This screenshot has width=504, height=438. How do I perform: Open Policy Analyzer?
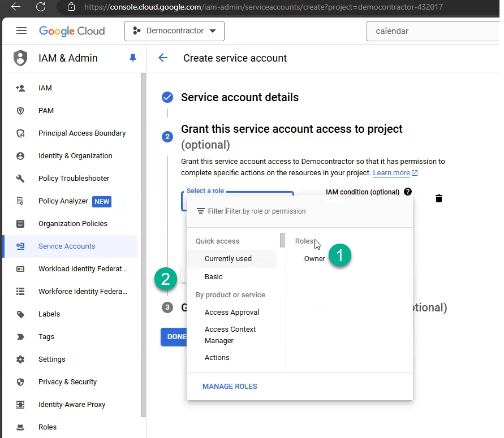click(63, 201)
